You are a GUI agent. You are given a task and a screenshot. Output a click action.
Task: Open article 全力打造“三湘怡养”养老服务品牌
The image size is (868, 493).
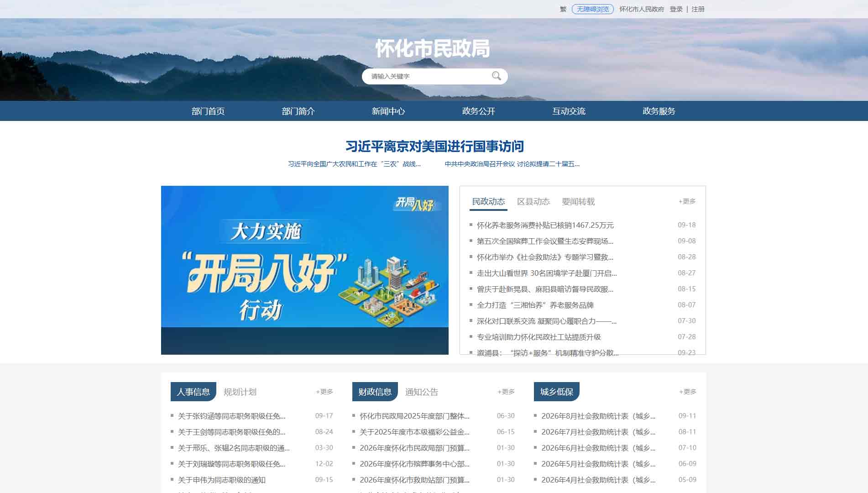(535, 305)
